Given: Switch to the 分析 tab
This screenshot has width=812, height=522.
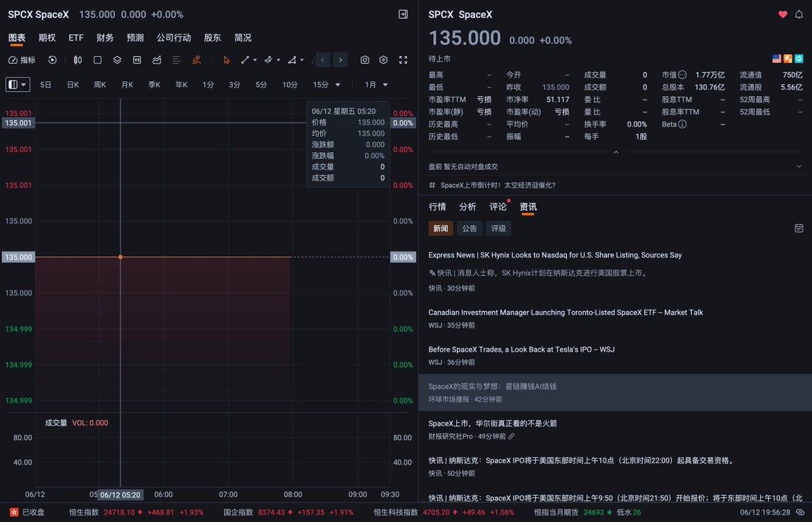Looking at the screenshot, I should tap(468, 207).
